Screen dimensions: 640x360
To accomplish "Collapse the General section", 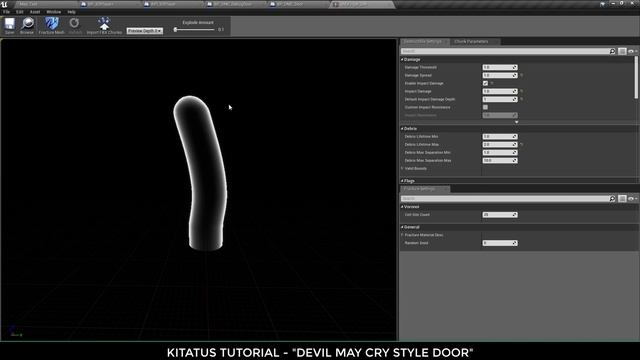I will (x=402, y=227).
